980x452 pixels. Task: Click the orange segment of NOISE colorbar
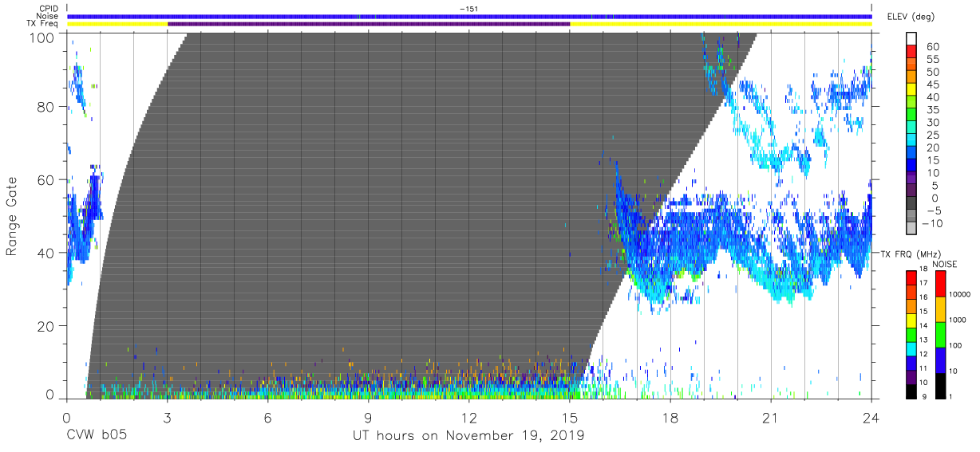tap(940, 309)
